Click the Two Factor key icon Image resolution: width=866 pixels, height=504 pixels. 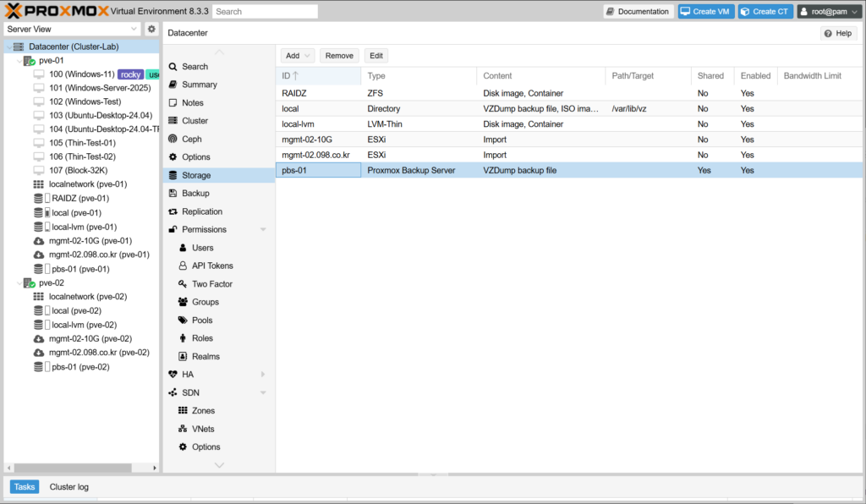point(183,284)
